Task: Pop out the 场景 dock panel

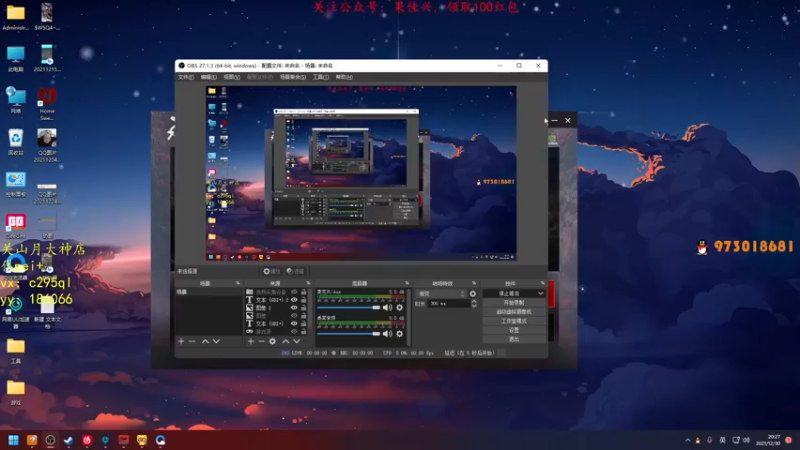Action: tap(238, 283)
